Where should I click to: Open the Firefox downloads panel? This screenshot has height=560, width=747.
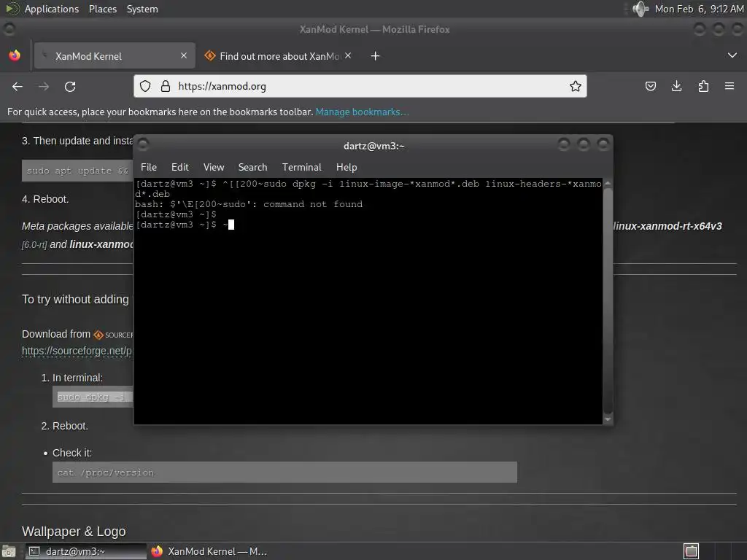(x=676, y=86)
